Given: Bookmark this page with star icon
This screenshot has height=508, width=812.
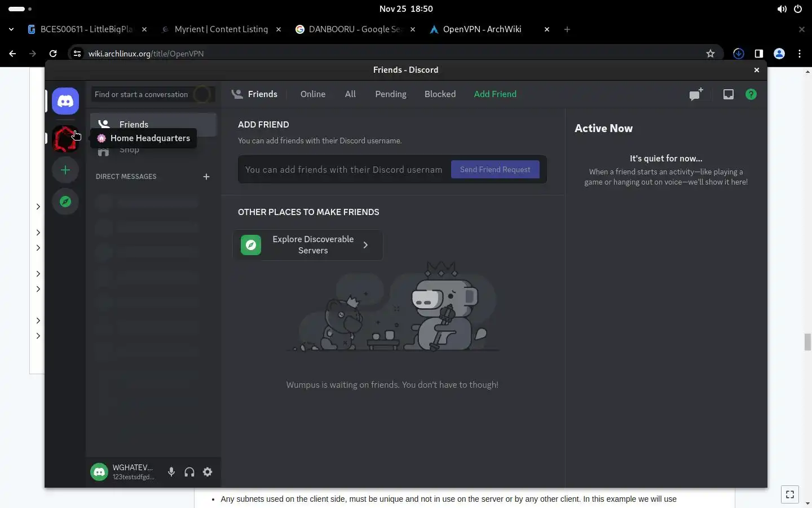Looking at the screenshot, I should pyautogui.click(x=710, y=54).
